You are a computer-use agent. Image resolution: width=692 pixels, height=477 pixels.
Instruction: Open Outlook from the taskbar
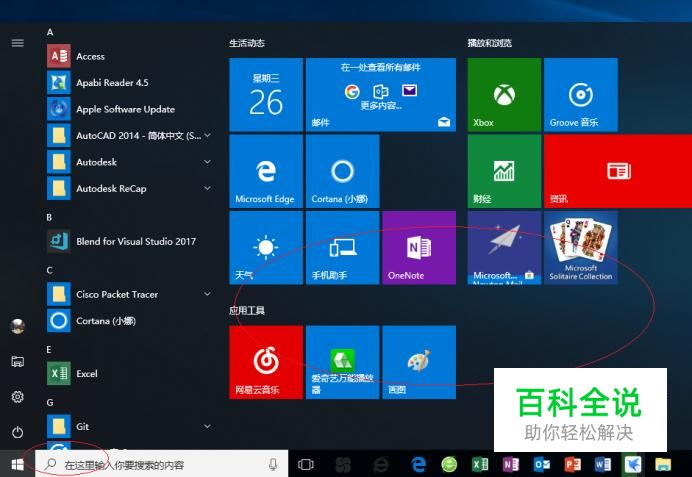pyautogui.click(x=542, y=464)
